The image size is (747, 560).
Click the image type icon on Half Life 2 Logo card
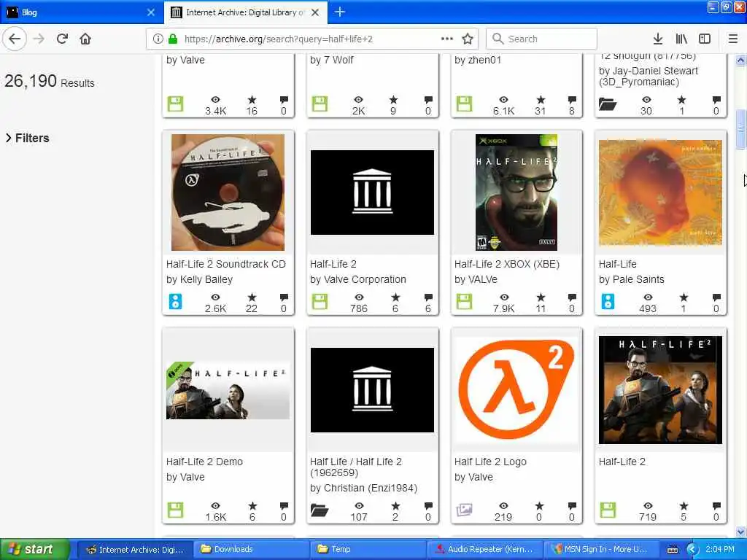coord(464,510)
